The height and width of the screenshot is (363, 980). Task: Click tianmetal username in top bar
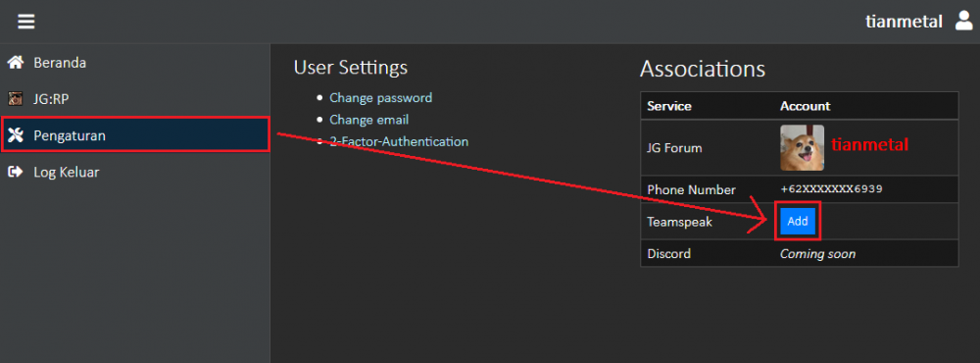coord(904,22)
